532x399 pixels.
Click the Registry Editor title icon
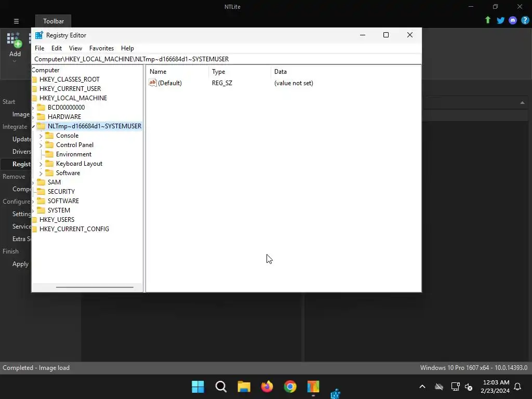(39, 35)
